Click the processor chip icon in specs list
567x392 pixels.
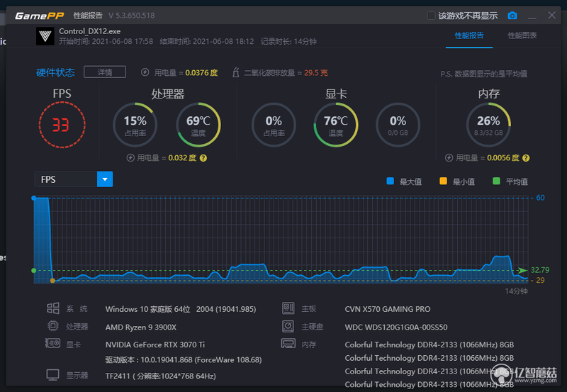(52, 326)
